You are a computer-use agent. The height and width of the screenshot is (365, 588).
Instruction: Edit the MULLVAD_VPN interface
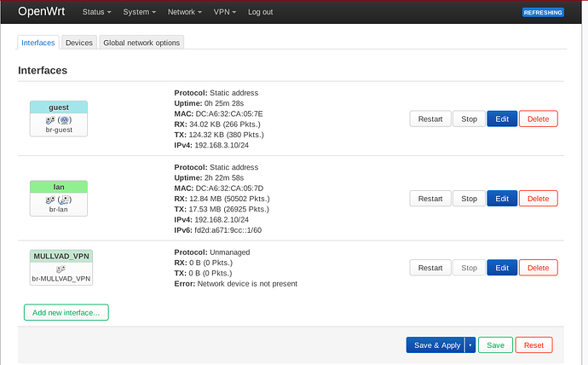502,268
